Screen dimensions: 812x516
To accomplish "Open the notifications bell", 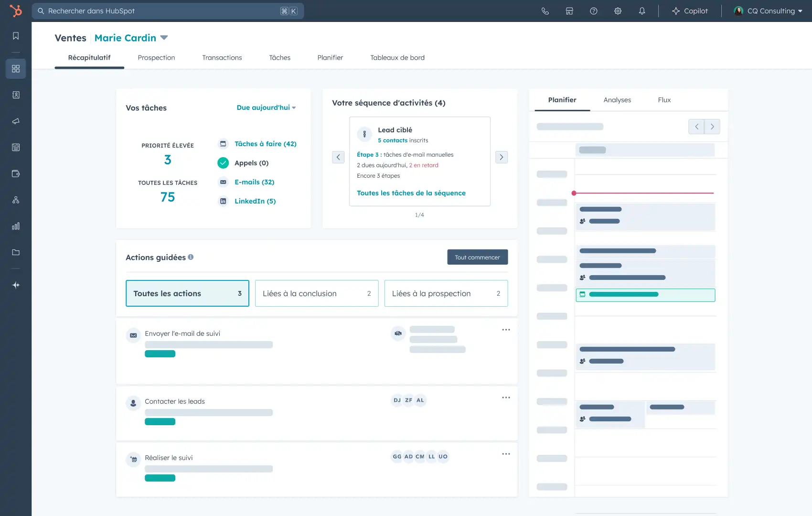I will (642, 11).
